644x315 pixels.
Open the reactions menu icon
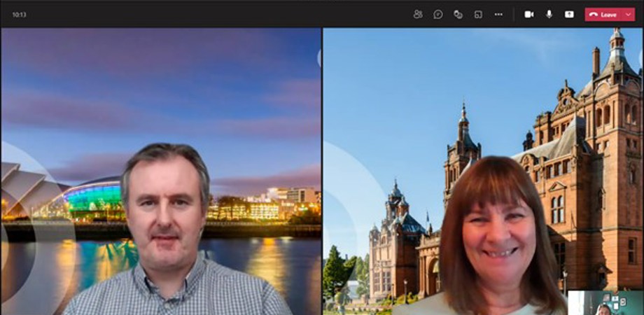(458, 15)
